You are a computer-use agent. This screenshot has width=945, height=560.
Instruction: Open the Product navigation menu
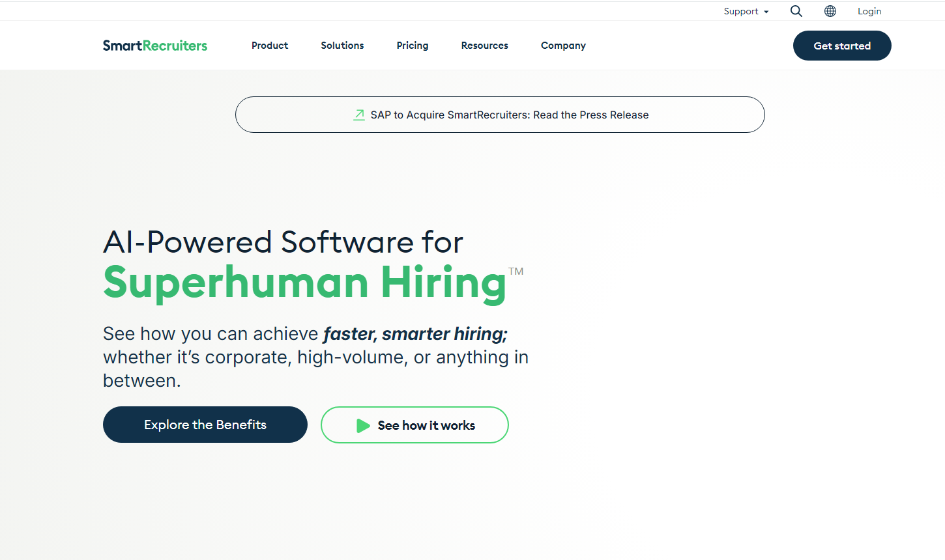[270, 46]
